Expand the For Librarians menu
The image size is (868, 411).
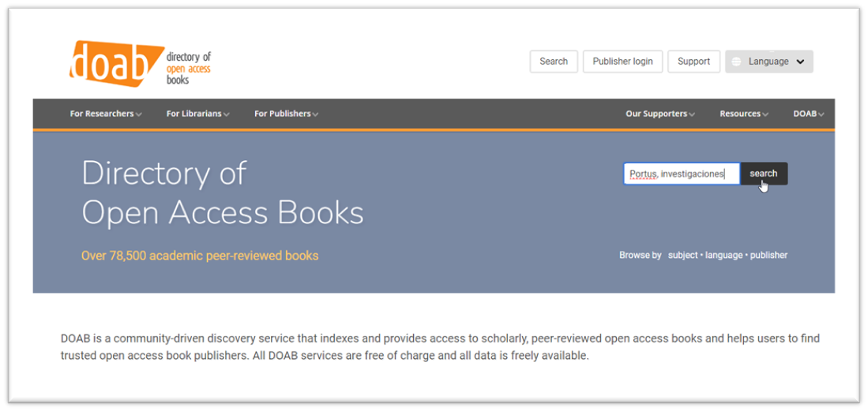pyautogui.click(x=197, y=114)
